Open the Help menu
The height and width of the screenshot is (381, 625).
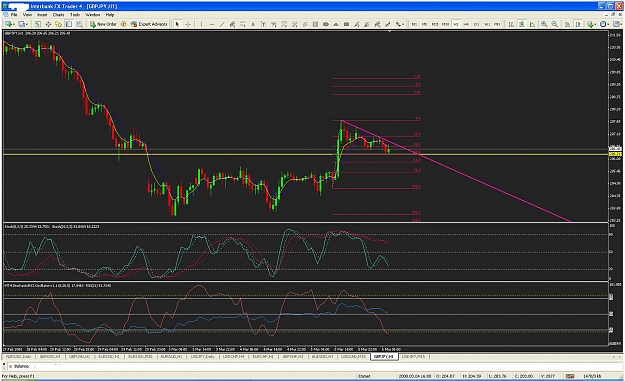coord(110,15)
